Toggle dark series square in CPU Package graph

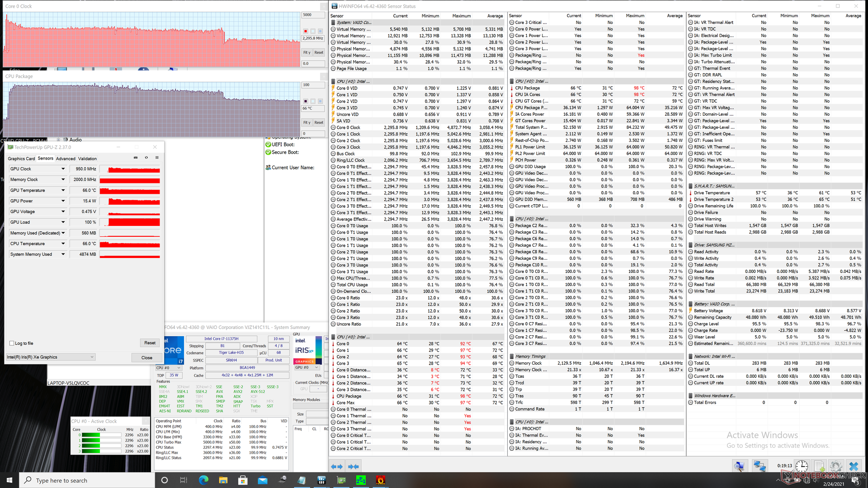click(306, 101)
